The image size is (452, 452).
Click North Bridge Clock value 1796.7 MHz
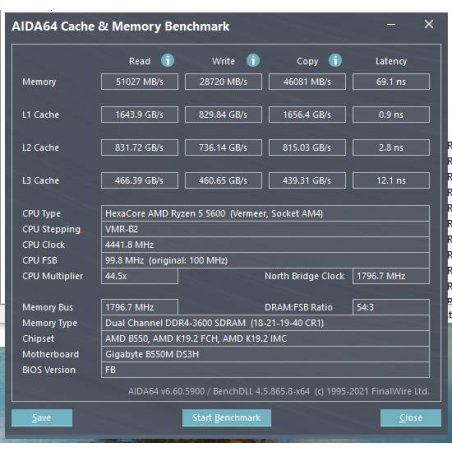click(x=391, y=276)
